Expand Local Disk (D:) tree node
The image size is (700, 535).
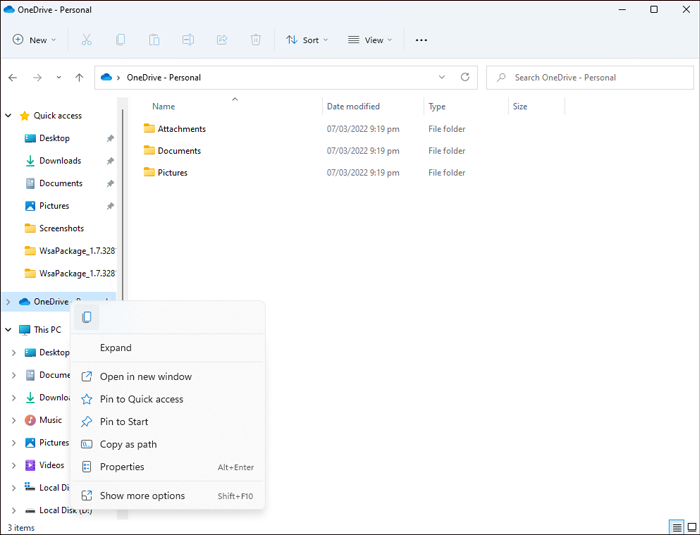pyautogui.click(x=13, y=510)
